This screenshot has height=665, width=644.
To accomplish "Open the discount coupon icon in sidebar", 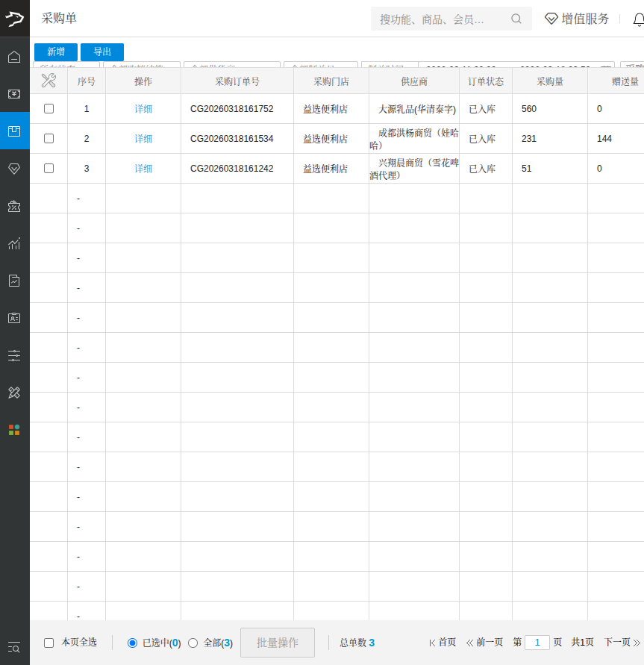I will coord(14,207).
